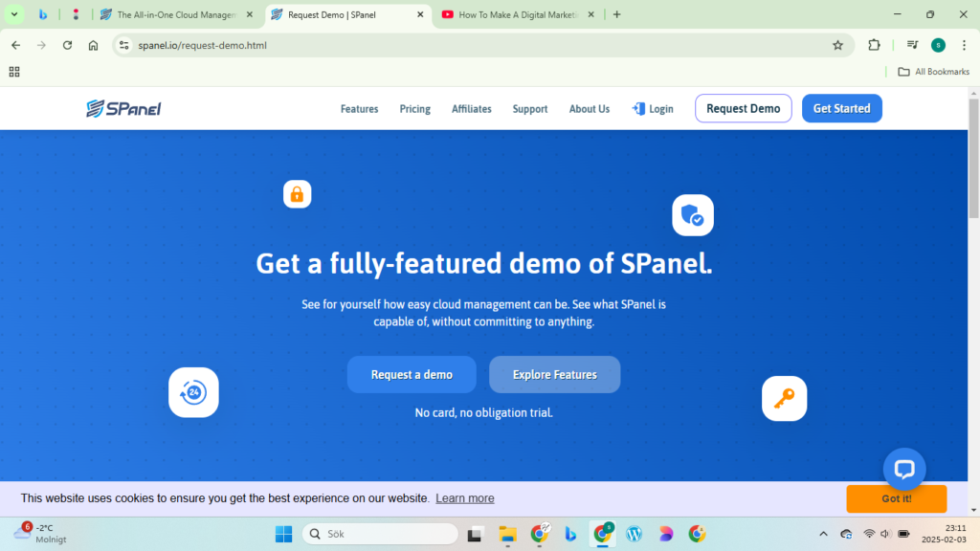Click the Get Started button
The image size is (980, 551).
pyautogui.click(x=842, y=109)
